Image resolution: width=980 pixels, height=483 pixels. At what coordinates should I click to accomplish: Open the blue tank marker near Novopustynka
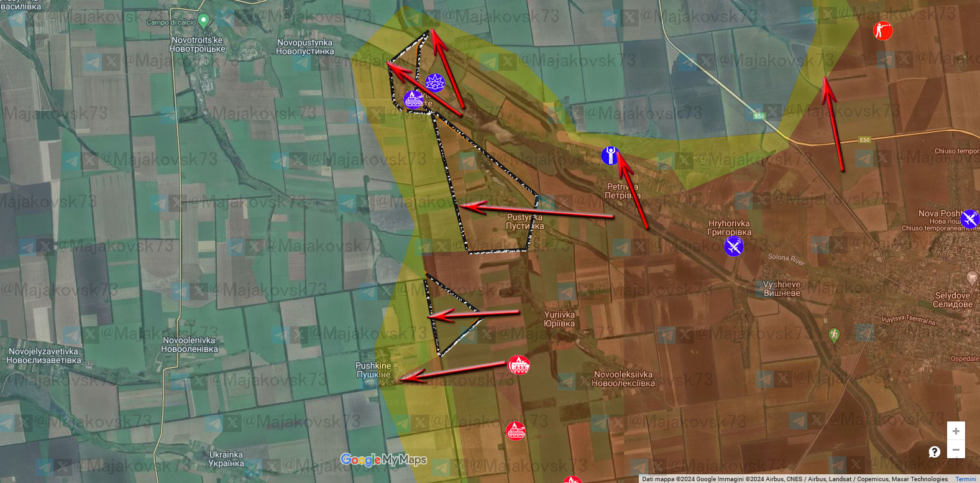[413, 99]
